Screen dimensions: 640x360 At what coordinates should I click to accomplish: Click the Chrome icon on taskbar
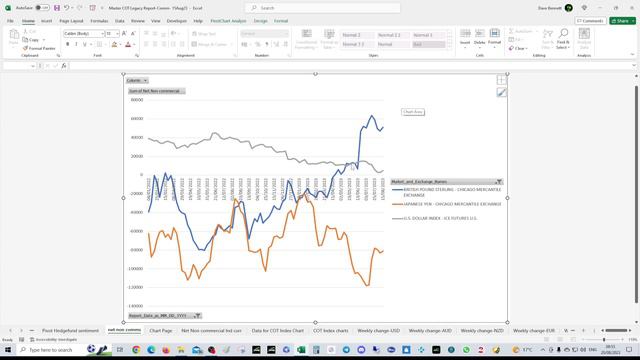tap(136, 350)
